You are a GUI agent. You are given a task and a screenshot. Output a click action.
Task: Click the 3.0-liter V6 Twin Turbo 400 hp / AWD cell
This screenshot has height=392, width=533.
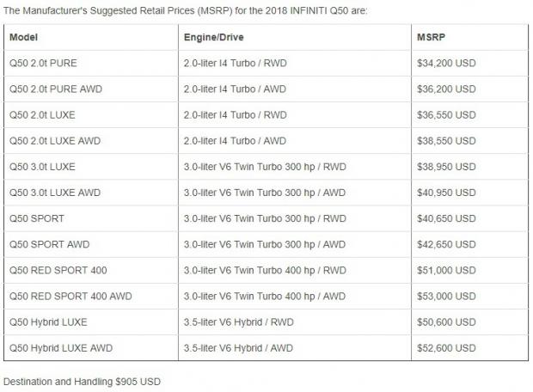tap(266, 297)
